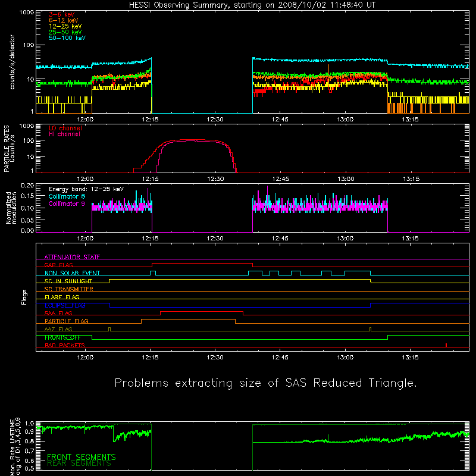Click the 'Problems extracting size of SAS Reduced Triangle.' message
Screen dimensions: 476x476
[x=265, y=383]
